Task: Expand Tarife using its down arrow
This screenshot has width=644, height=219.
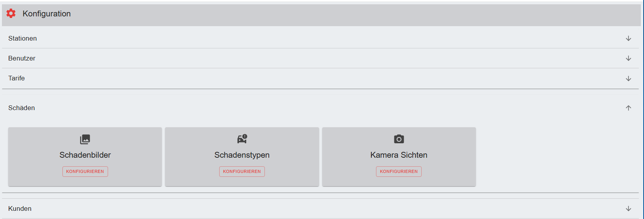Action: click(628, 78)
